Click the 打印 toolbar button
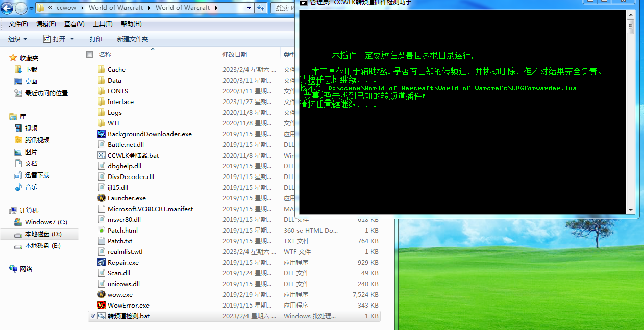The image size is (644, 330). [x=95, y=39]
